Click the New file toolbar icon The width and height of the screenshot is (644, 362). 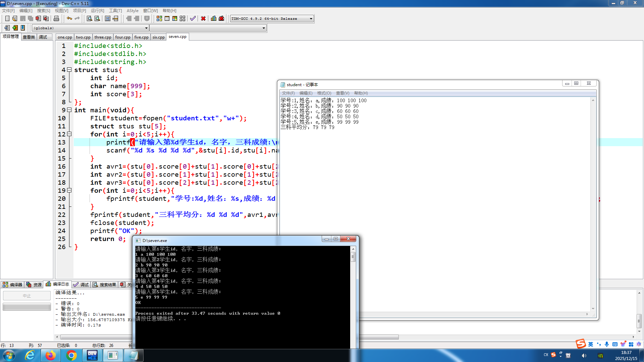pos(7,18)
